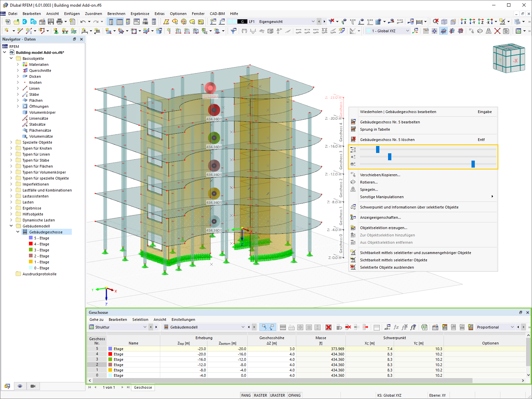
Task: Open the Berechnen menu
Action: (x=116, y=14)
